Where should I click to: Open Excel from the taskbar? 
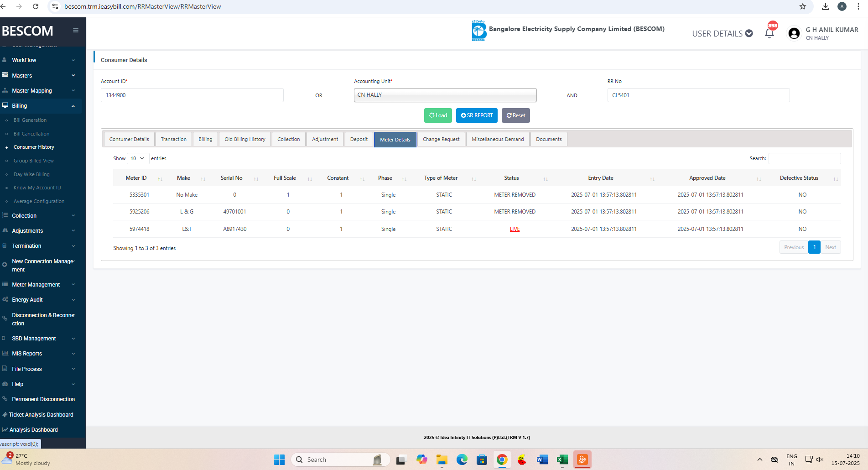tap(562, 460)
